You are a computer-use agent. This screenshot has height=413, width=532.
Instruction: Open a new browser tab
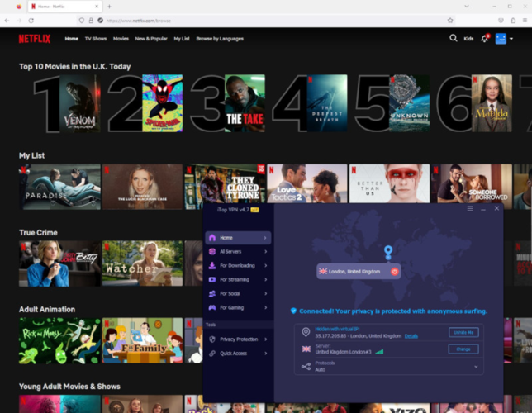coord(109,7)
